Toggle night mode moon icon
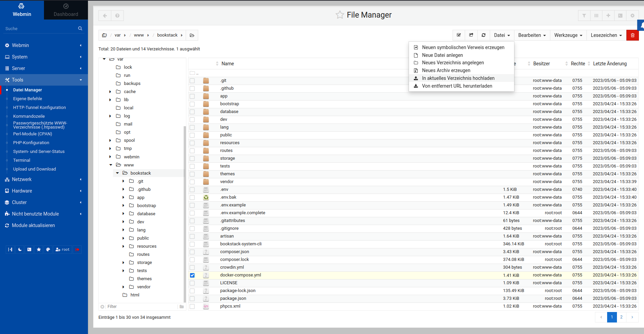The height and width of the screenshot is (334, 644). pyautogui.click(x=20, y=249)
